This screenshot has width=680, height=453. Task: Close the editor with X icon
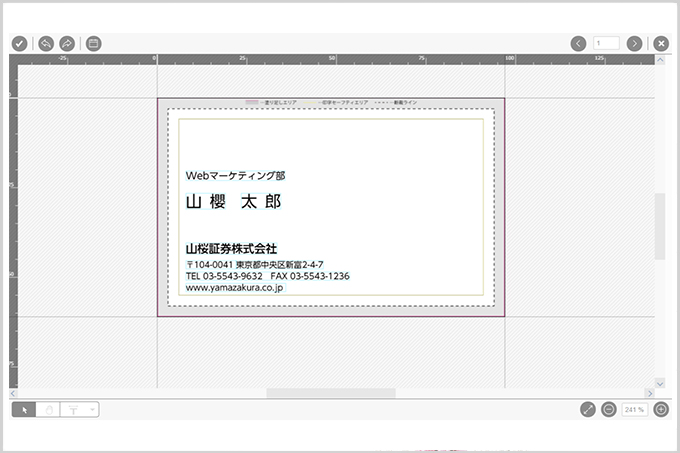pyautogui.click(x=661, y=43)
